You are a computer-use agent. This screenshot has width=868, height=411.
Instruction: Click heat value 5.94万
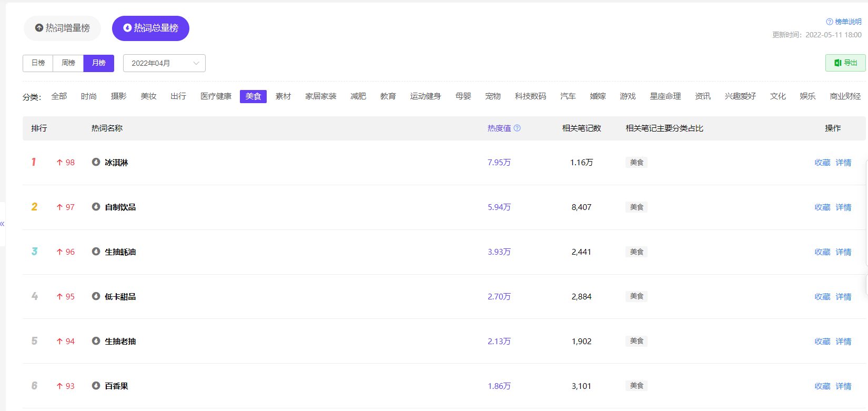499,207
